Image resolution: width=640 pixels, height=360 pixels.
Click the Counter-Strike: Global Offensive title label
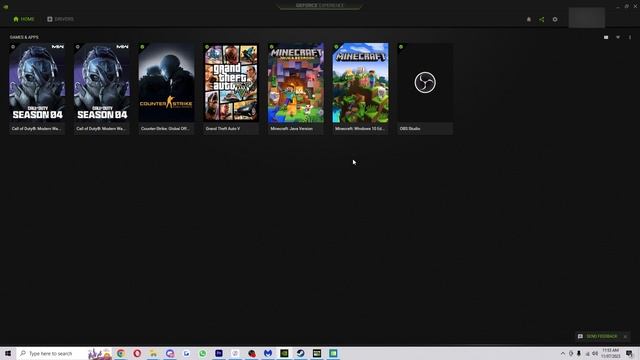point(165,129)
